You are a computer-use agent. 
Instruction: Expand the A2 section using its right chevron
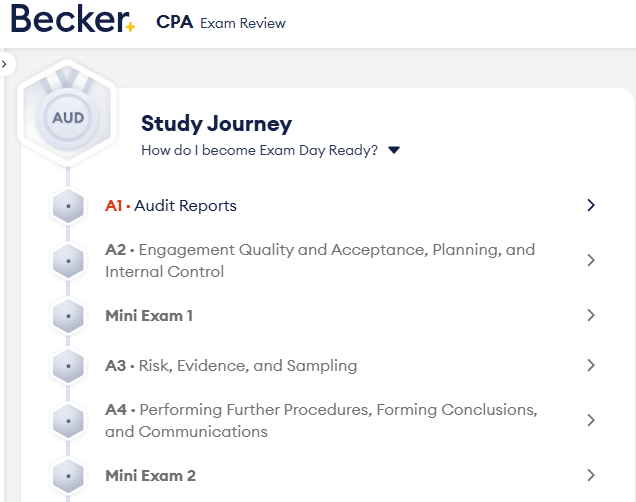pos(591,260)
